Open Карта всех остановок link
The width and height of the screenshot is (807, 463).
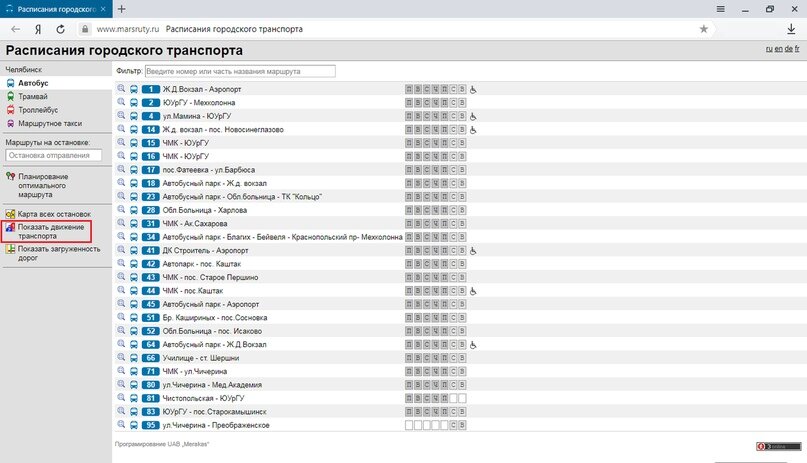[x=54, y=214]
